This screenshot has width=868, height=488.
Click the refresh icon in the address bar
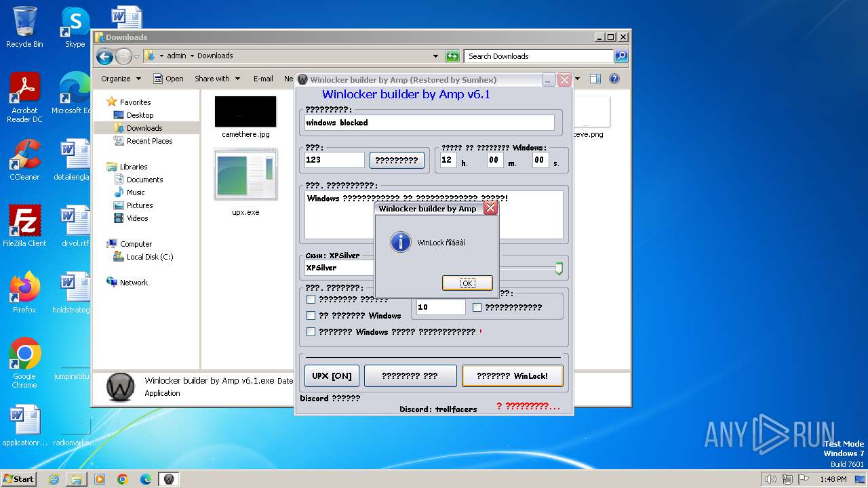(x=452, y=56)
